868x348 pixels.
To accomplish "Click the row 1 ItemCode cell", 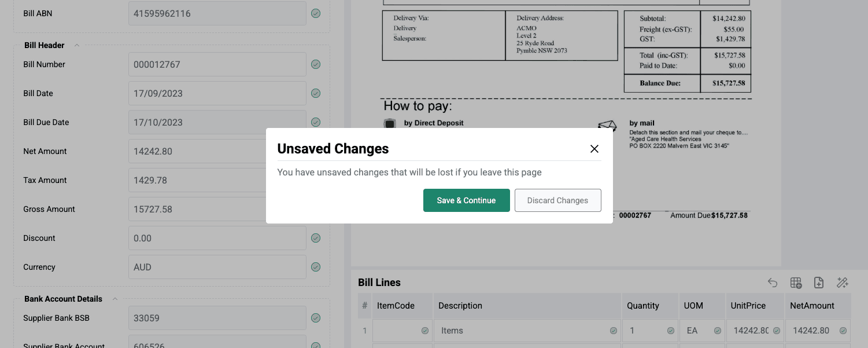I will tap(402, 331).
